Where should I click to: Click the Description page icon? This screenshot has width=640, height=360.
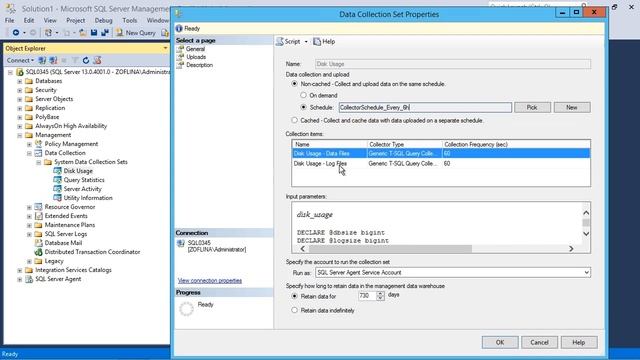[180, 65]
